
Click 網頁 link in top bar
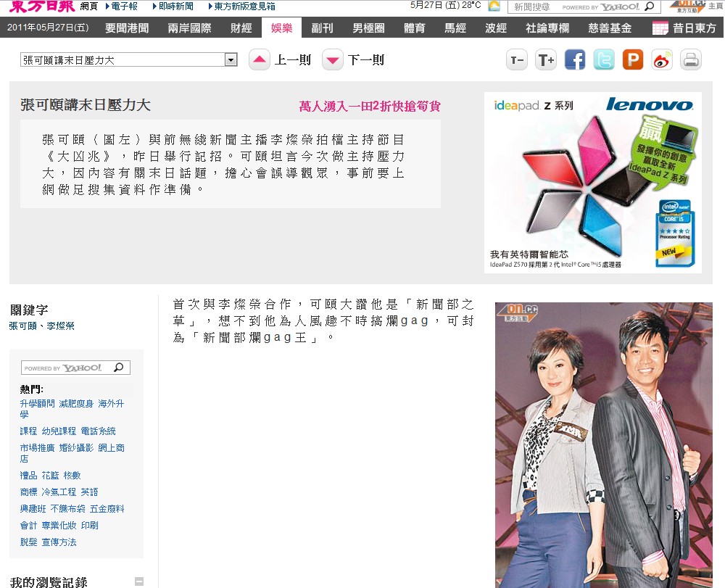pyautogui.click(x=88, y=7)
